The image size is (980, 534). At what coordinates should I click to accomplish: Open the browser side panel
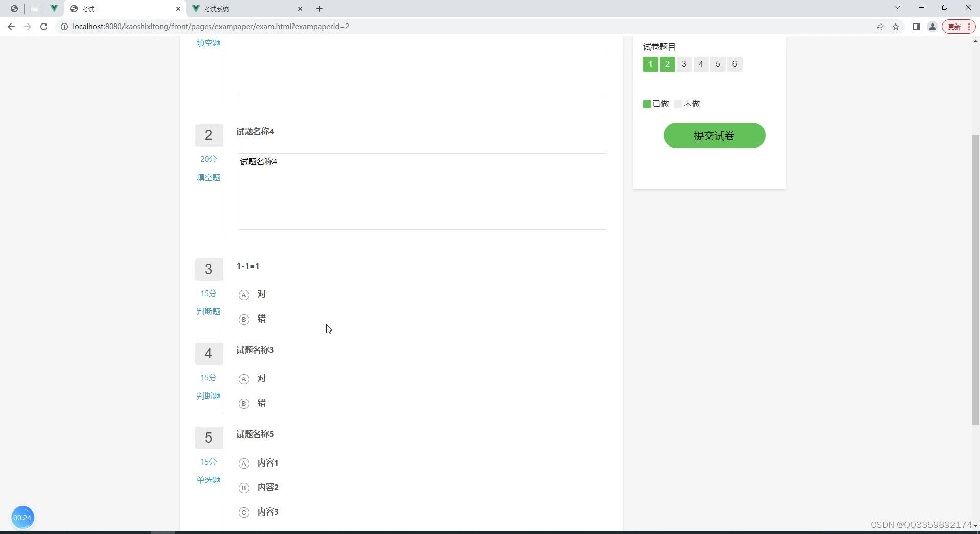(x=916, y=27)
